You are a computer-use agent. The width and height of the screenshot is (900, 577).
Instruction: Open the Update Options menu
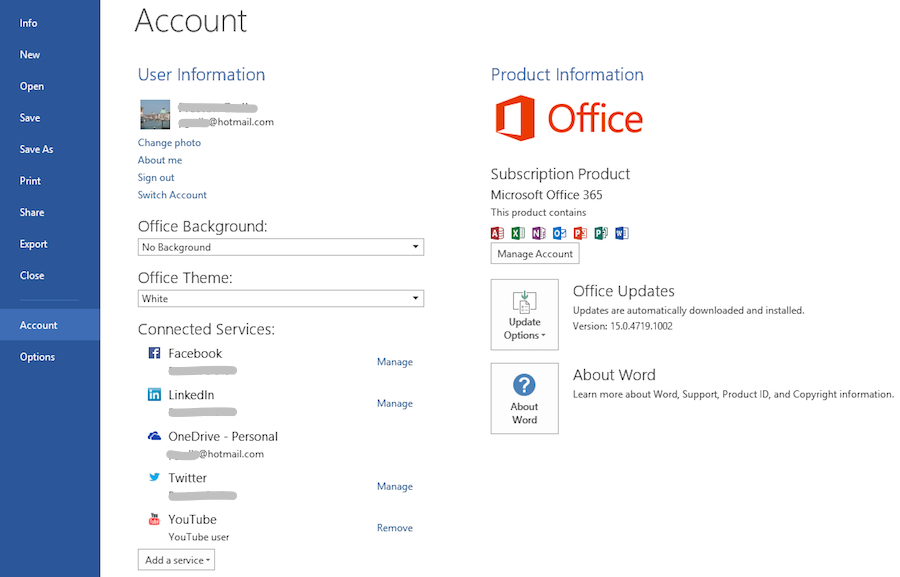524,313
